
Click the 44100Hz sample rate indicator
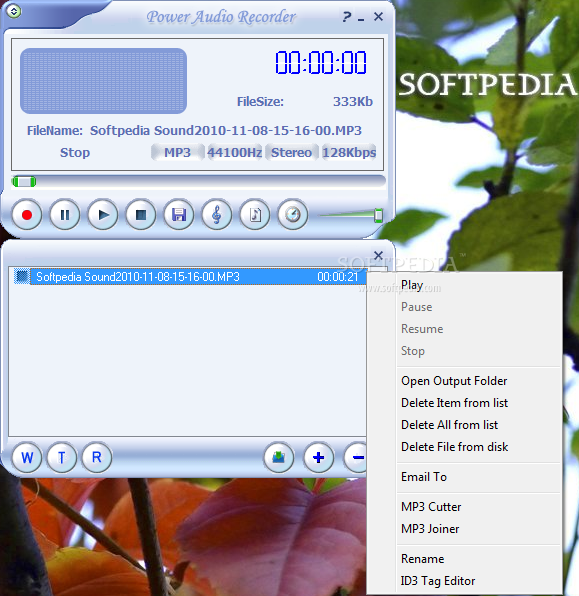235,152
